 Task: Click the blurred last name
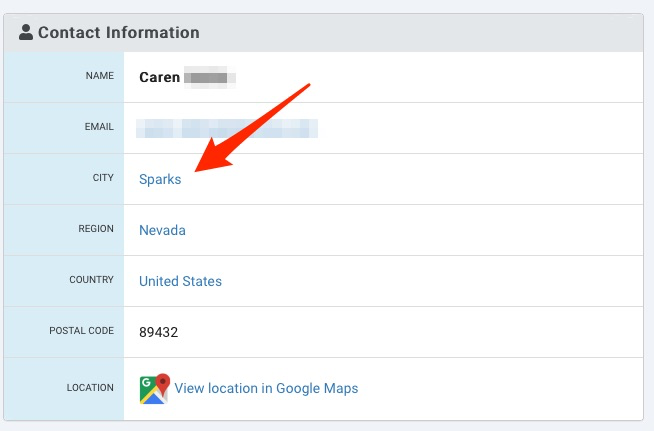tap(210, 78)
